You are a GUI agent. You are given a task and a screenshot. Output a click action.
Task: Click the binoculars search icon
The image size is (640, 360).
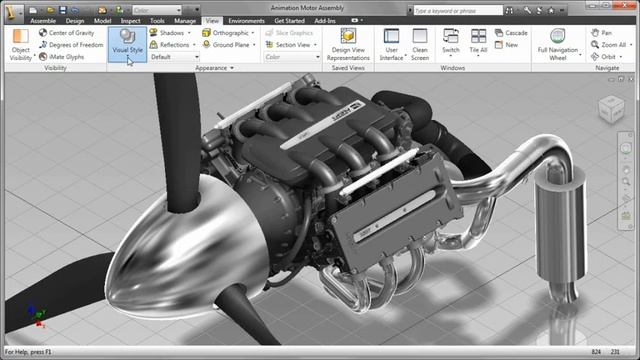[509, 11]
